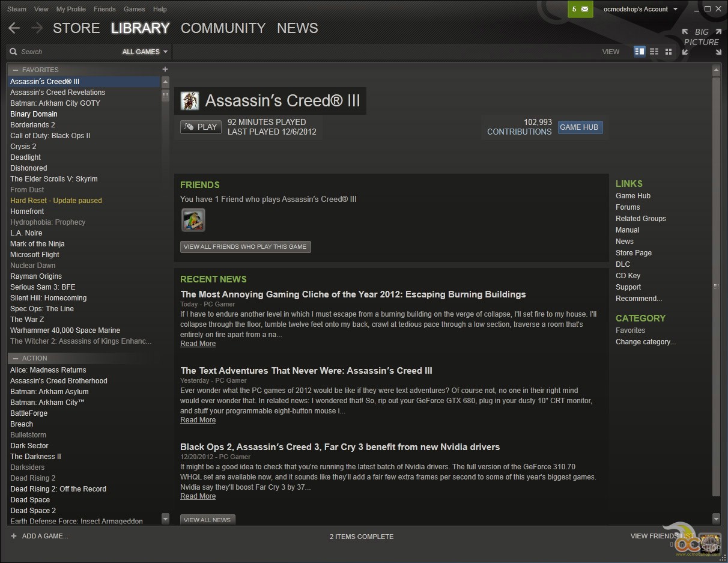Click the search magnifier icon
The image size is (728, 563).
(13, 52)
